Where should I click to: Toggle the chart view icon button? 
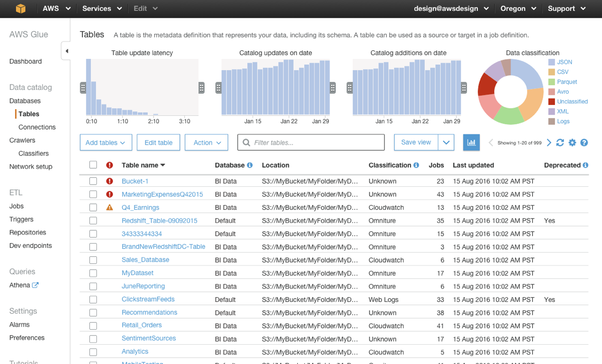(x=471, y=142)
